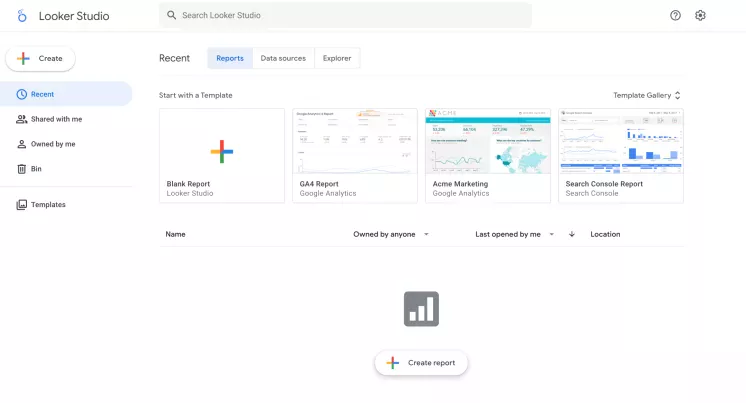Switch to the Explorer tab
The height and width of the screenshot is (403, 746).
(337, 58)
